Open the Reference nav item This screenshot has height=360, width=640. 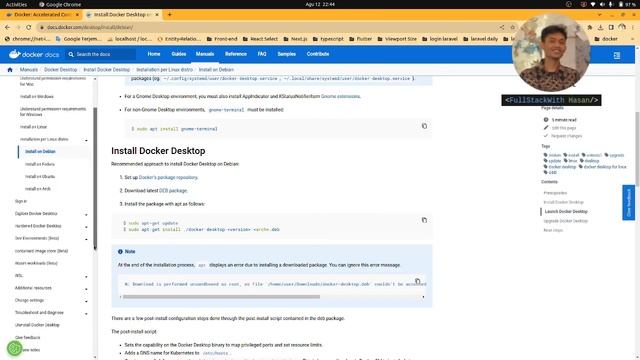point(236,54)
